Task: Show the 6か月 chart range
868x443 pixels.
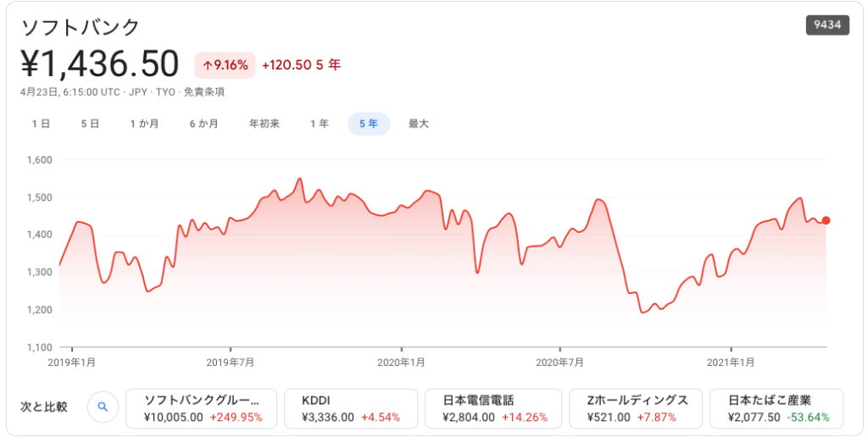Action: [203, 124]
